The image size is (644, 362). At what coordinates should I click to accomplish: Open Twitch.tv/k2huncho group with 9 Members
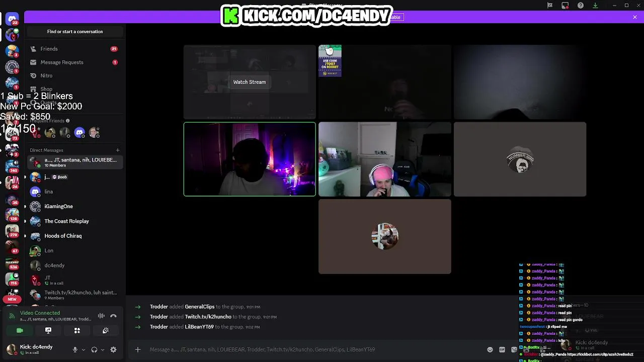pyautogui.click(x=74, y=295)
